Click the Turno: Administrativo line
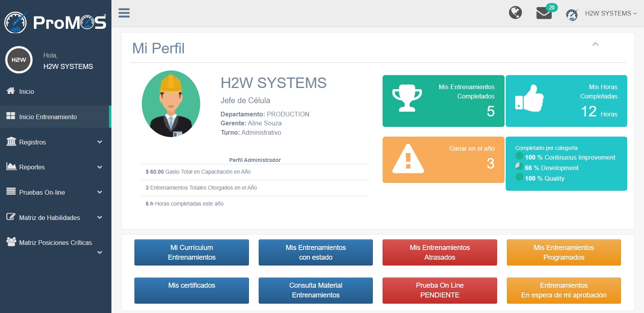The height and width of the screenshot is (313, 644). click(x=251, y=132)
